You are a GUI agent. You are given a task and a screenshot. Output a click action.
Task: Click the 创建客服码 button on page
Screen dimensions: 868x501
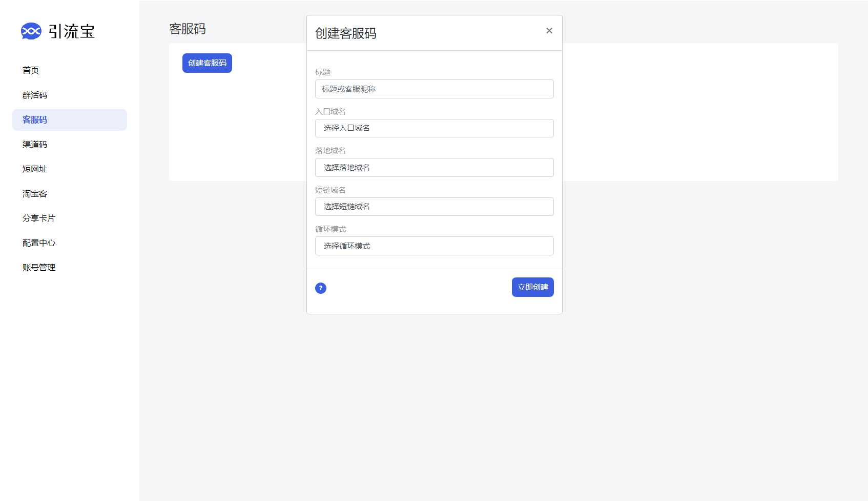(207, 63)
